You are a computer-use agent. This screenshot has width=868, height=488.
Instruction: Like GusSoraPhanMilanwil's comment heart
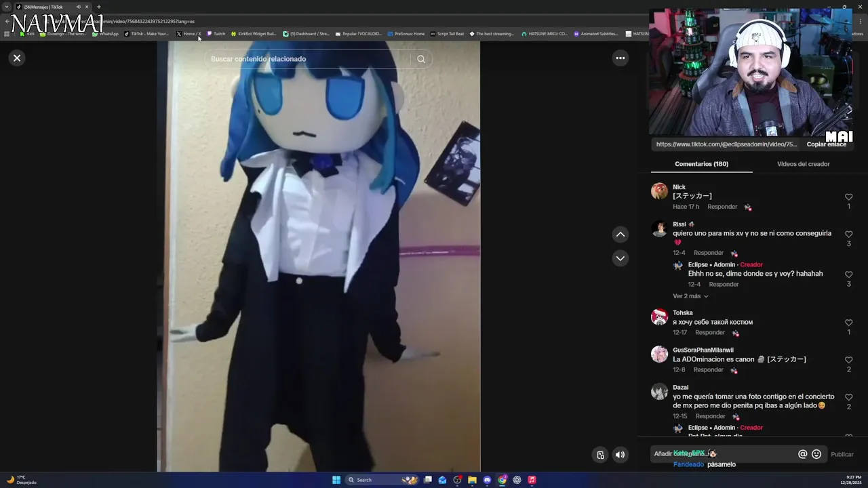tap(848, 360)
